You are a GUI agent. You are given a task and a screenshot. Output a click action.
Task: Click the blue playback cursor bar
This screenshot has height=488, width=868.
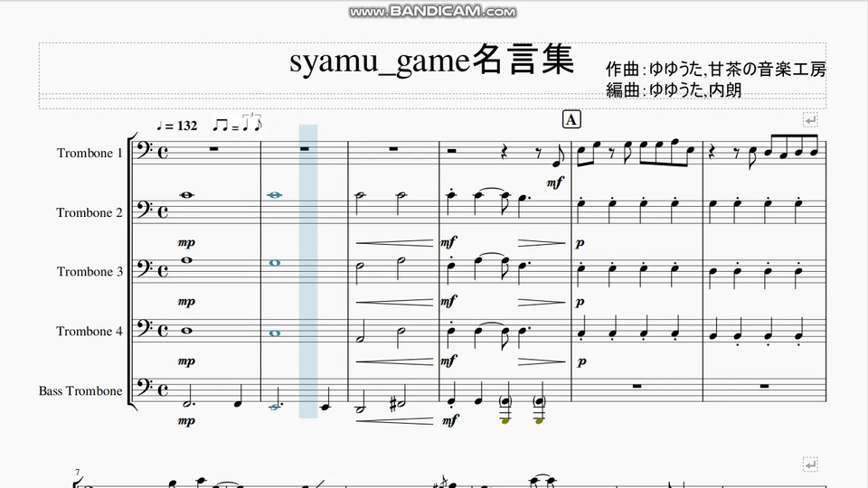pos(308,271)
